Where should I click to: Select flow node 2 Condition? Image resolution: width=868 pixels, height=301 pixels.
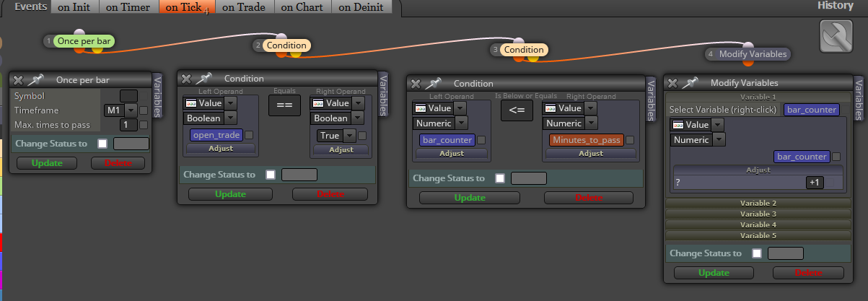[x=286, y=45]
